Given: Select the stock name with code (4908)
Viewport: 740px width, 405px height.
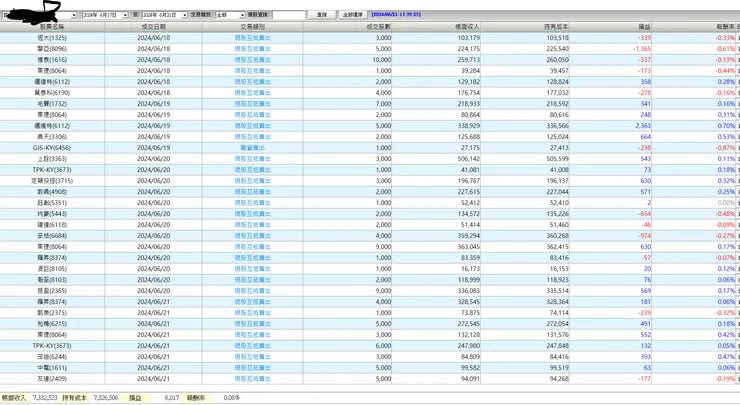Looking at the screenshot, I should (x=52, y=192).
